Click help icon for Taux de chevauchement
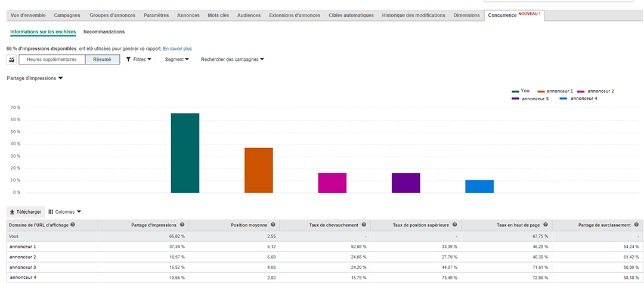The height and width of the screenshot is (283, 644). (364, 225)
